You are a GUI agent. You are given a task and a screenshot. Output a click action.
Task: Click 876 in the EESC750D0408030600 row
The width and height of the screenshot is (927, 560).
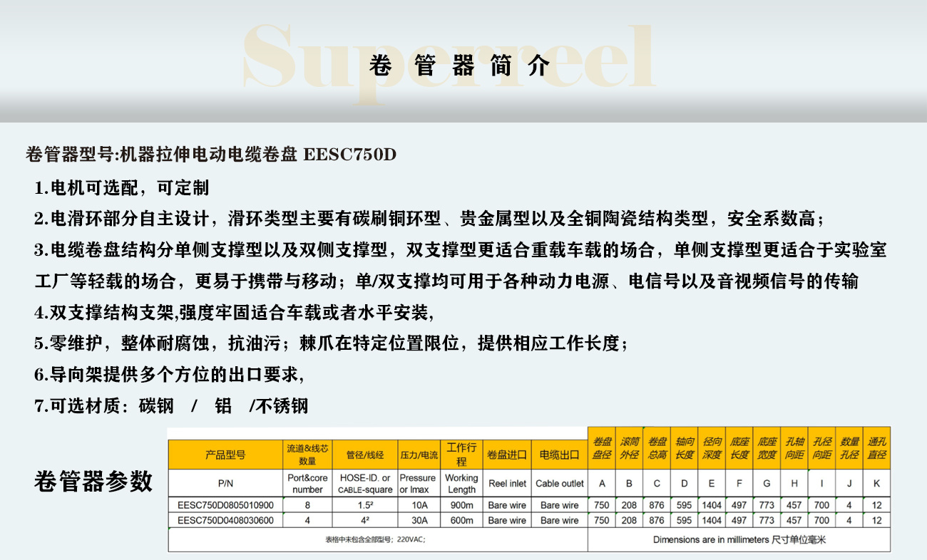coord(657,521)
